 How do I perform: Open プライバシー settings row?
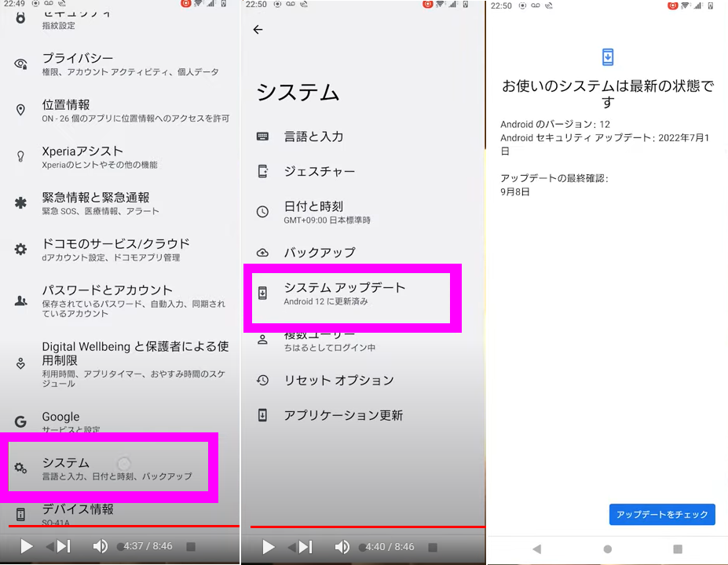coord(120,64)
